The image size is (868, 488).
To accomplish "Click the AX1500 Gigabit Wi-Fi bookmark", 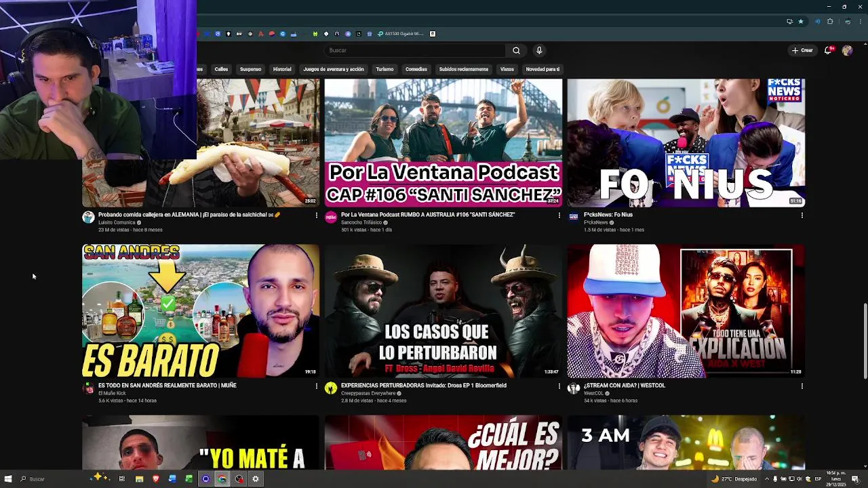I will coord(402,34).
